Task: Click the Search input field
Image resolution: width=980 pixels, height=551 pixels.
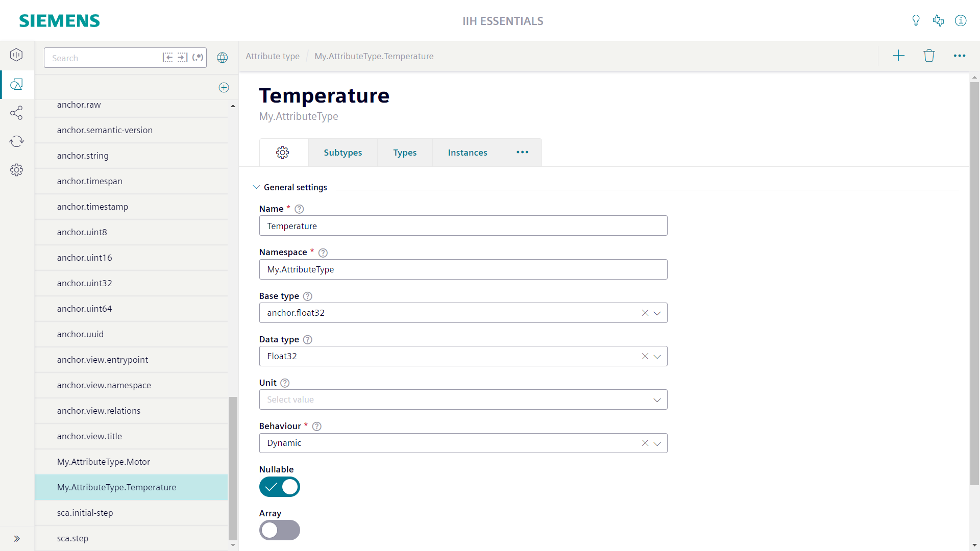Action: coord(105,58)
